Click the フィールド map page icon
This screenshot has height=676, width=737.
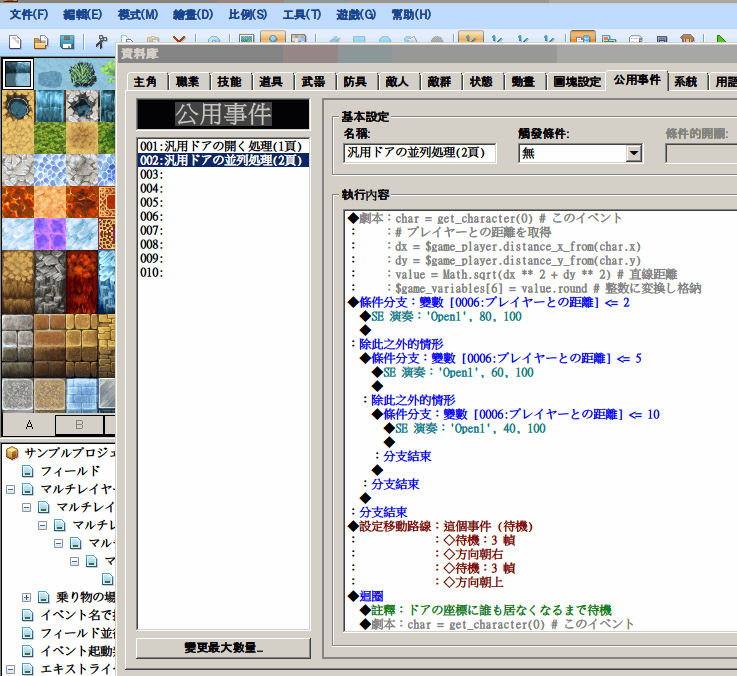coord(28,471)
